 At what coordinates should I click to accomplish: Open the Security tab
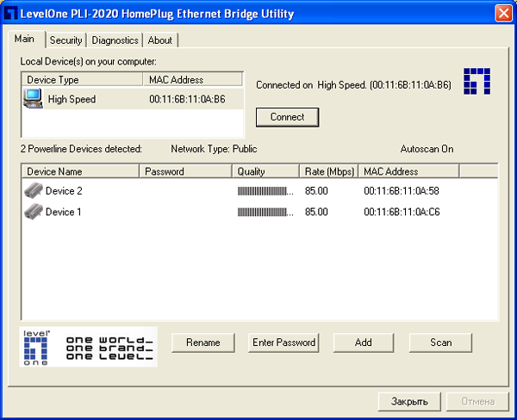coord(65,40)
